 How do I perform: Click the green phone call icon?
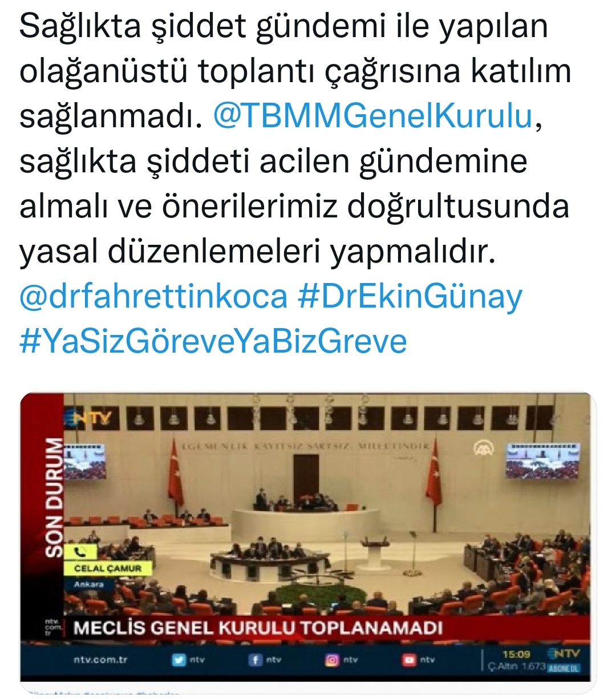(x=80, y=551)
